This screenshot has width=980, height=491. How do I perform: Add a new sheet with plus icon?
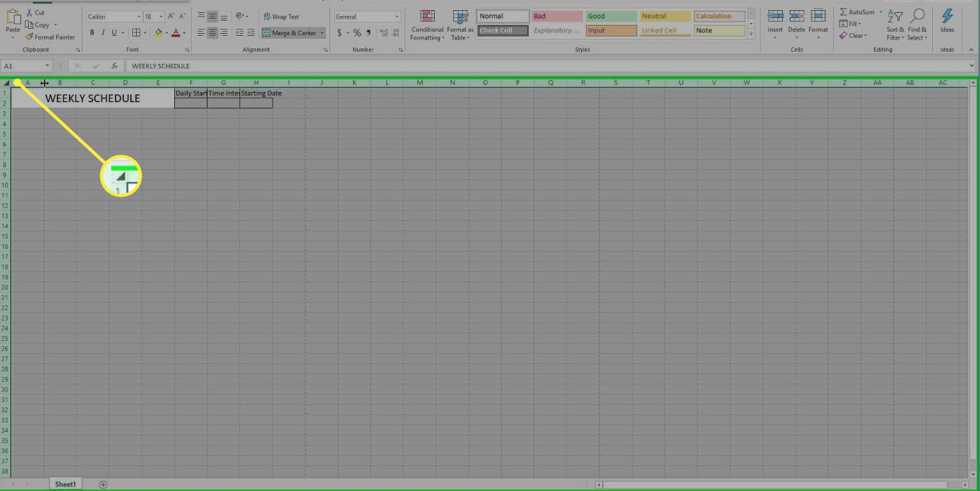coord(103,485)
